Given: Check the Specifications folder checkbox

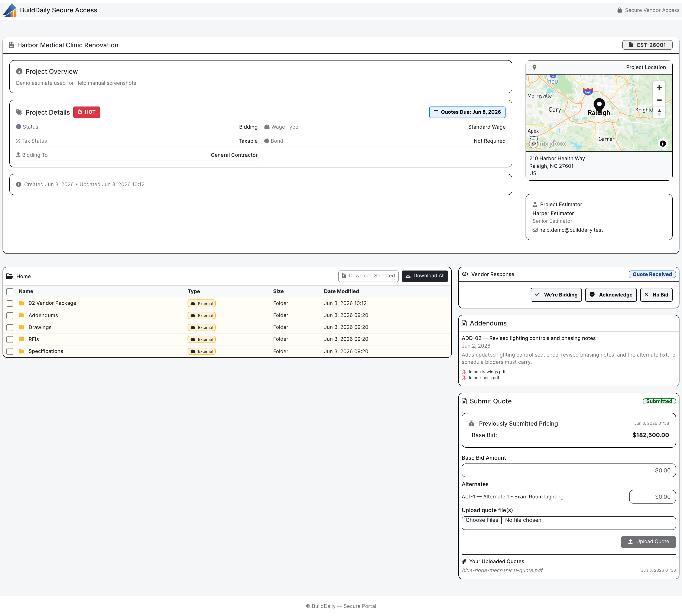Looking at the screenshot, I should [x=10, y=351].
